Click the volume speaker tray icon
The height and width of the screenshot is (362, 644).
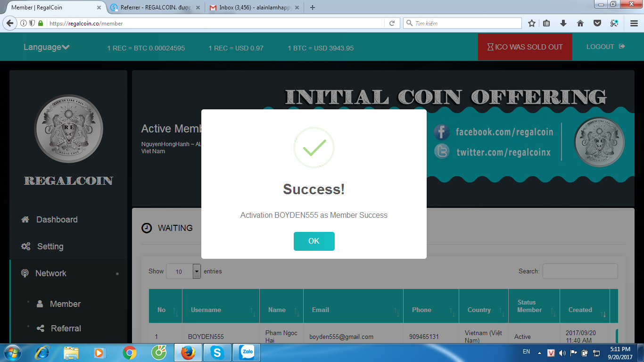(562, 353)
